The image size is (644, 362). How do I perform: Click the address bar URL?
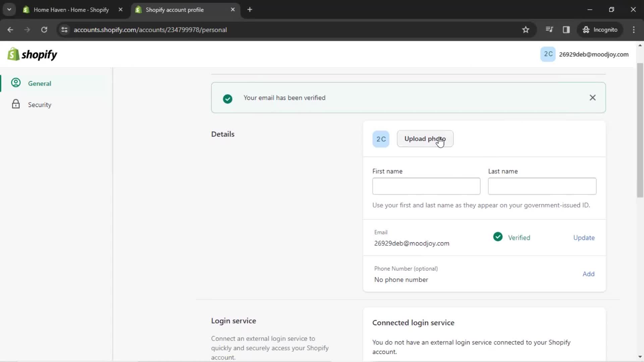150,29
